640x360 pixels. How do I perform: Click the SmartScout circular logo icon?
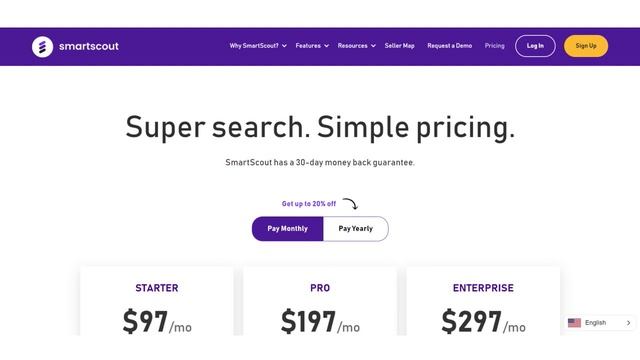click(x=42, y=47)
